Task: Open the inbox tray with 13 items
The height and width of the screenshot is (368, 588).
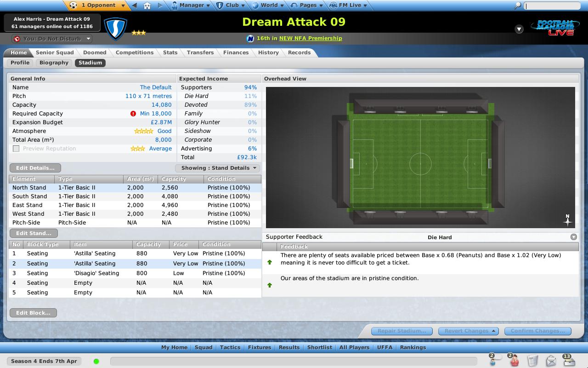Action: click(569, 360)
